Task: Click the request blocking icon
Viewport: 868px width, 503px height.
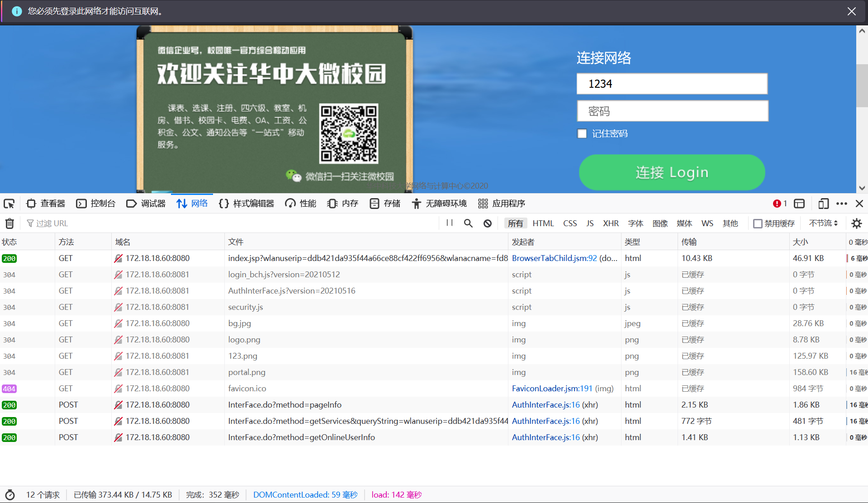Action: (x=488, y=223)
